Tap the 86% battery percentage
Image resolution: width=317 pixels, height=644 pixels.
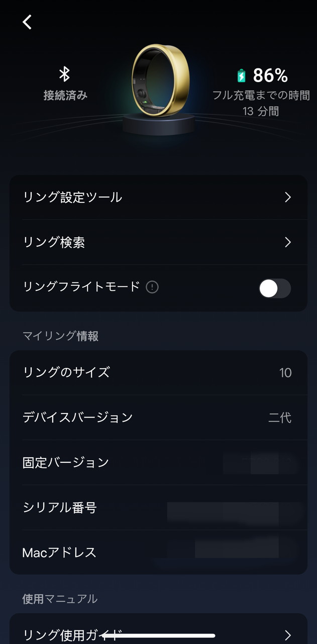tap(270, 76)
